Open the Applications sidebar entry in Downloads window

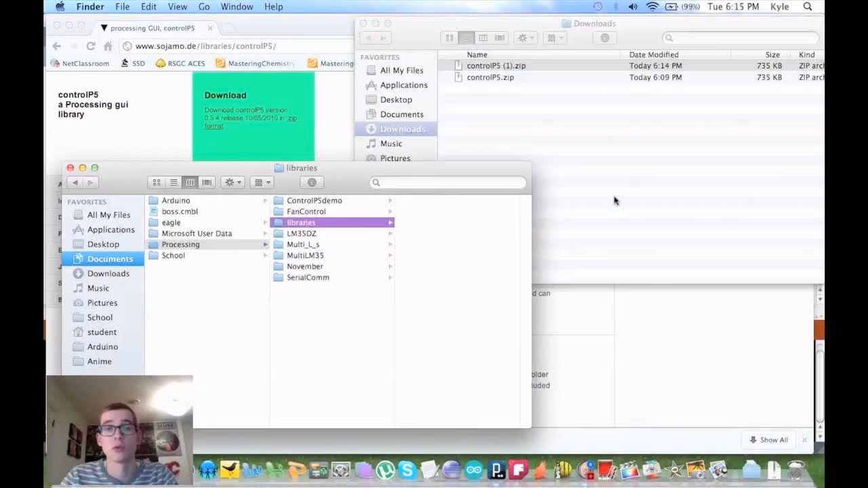403,85
